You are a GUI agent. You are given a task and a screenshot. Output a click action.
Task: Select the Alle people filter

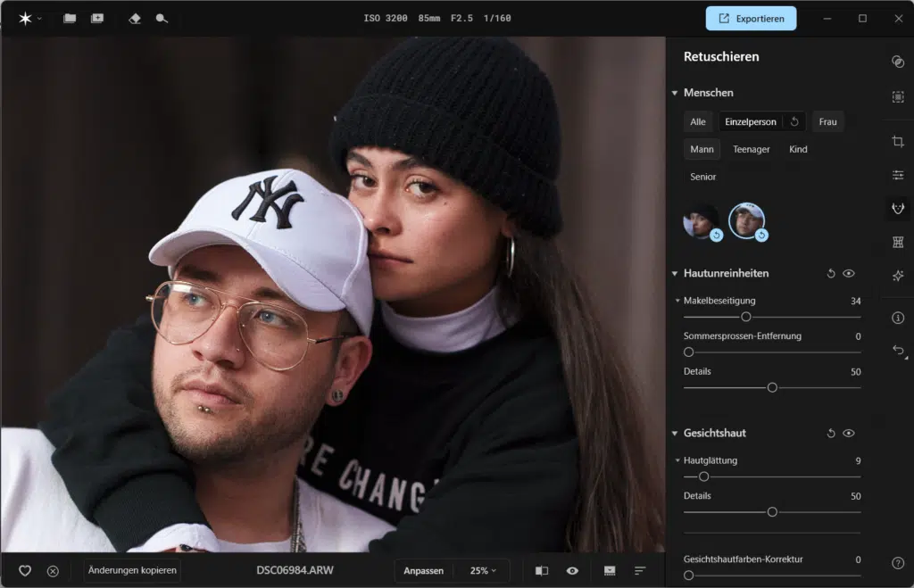(698, 122)
